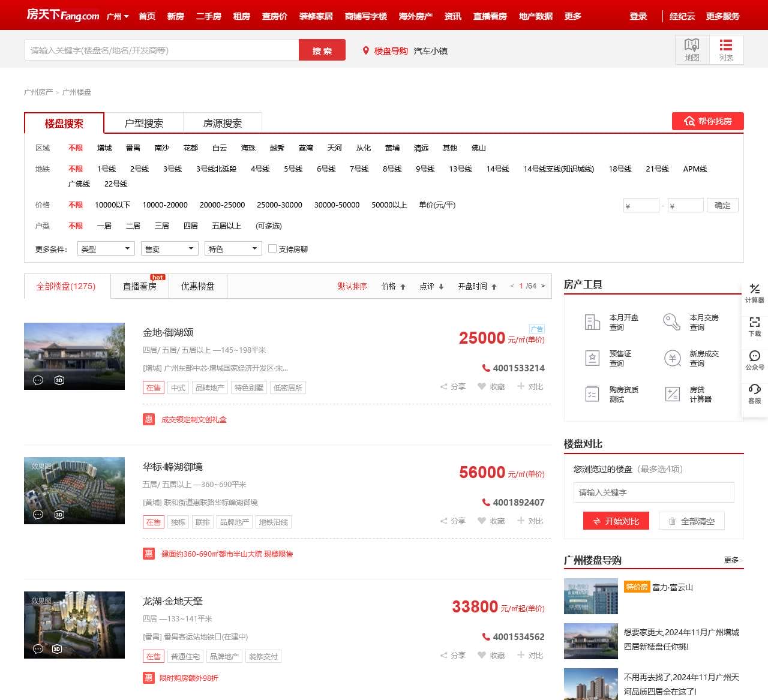Click the 楼盘导购 location pin icon
Viewport: 768px width, 700px height.
pos(365,51)
